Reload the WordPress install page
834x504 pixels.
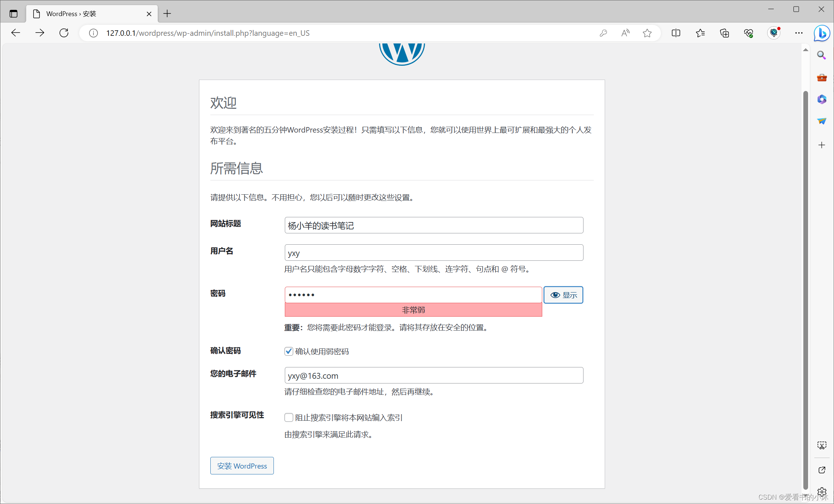(x=64, y=33)
